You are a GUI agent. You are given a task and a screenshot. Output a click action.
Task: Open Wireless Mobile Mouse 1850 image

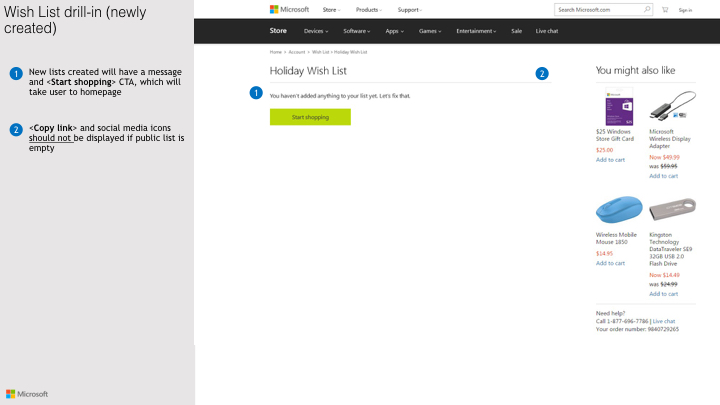pos(619,209)
